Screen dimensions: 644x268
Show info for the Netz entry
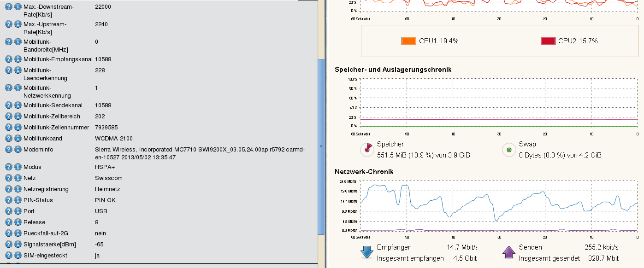tap(18, 178)
